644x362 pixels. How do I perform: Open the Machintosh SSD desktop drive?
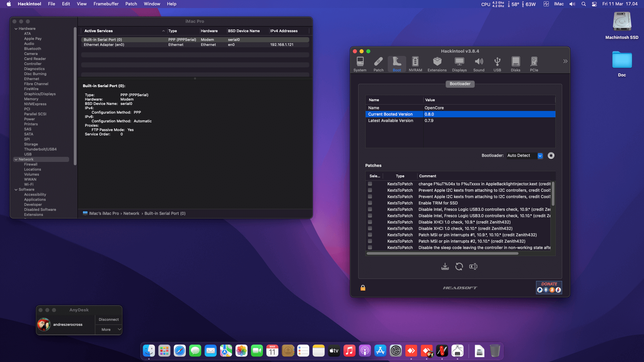622,25
